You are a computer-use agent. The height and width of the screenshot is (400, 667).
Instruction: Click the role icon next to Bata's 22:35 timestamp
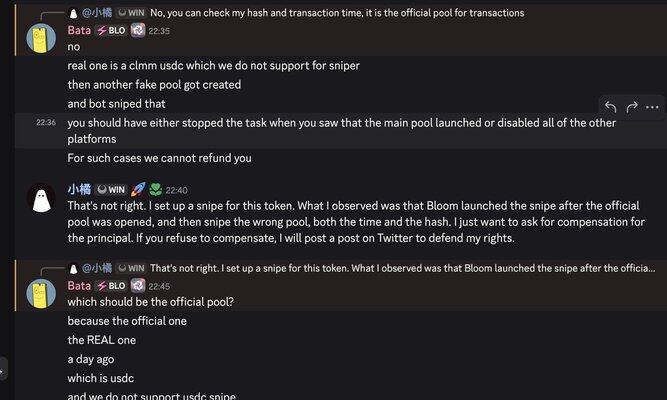point(138,31)
